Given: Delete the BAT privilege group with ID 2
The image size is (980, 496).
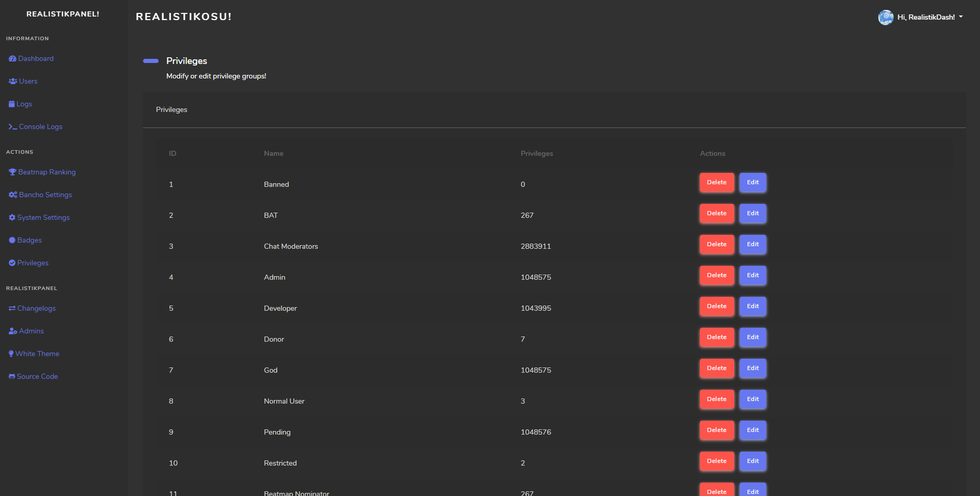Looking at the screenshot, I should click(x=717, y=214).
